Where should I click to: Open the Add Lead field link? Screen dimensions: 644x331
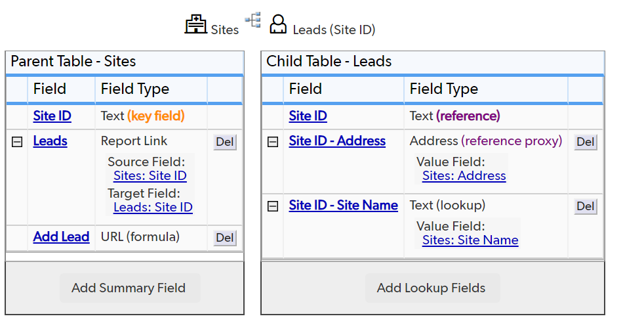point(61,237)
